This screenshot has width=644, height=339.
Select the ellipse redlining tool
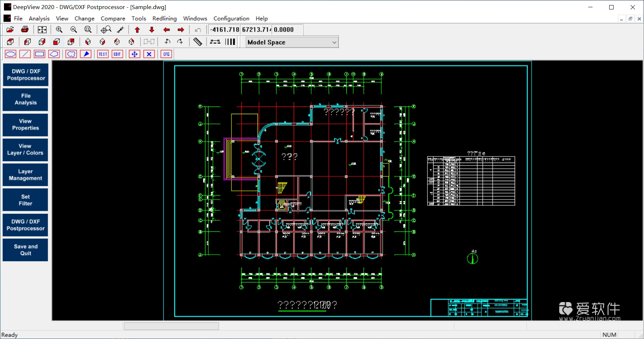click(x=10, y=54)
